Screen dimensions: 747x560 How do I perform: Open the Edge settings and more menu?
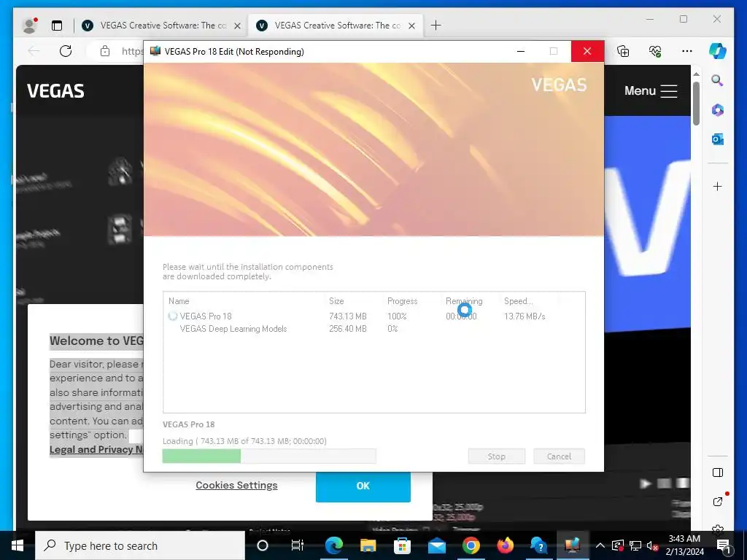[x=686, y=51]
